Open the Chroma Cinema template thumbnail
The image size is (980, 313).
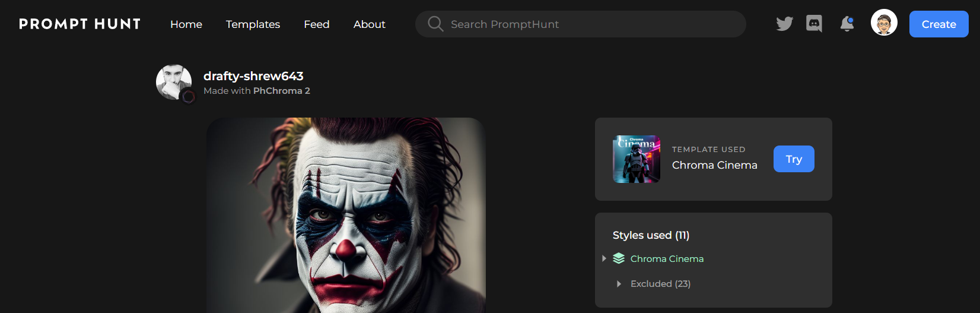(637, 159)
